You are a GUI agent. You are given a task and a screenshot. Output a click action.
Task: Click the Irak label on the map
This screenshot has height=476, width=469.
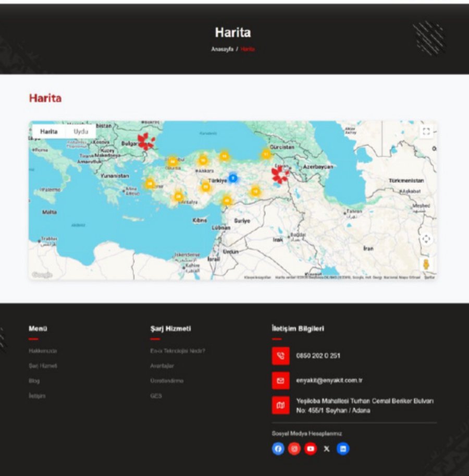(x=278, y=239)
